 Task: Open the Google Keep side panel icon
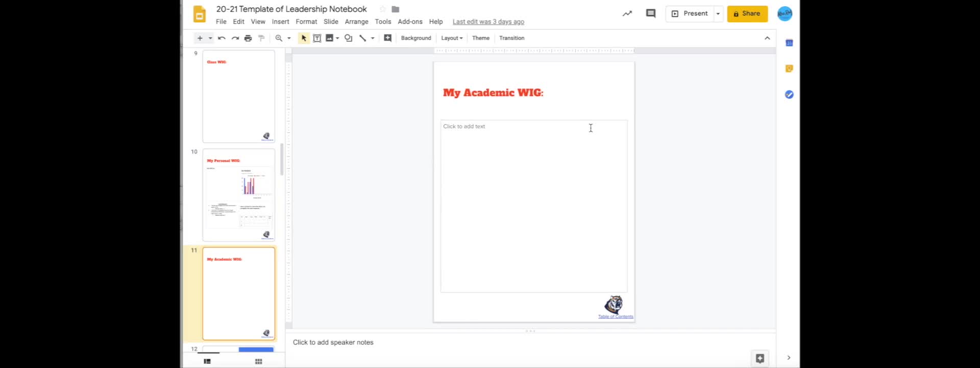[789, 68]
